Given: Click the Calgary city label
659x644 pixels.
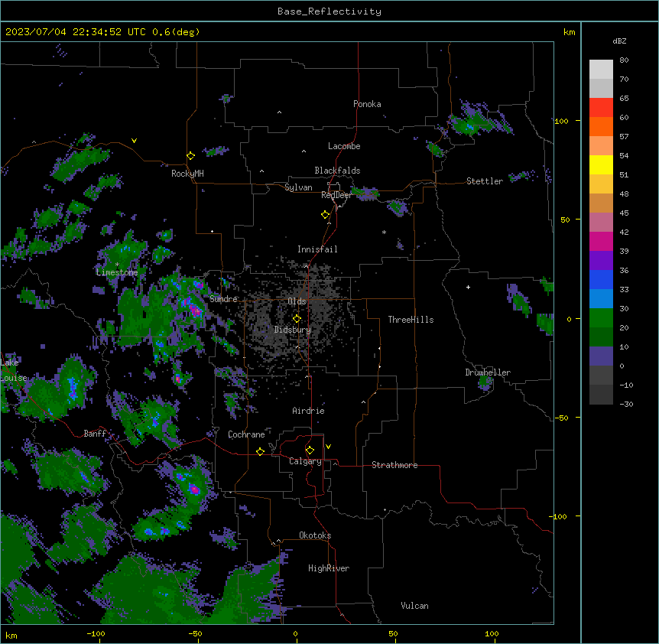Looking at the screenshot, I should 305,461.
